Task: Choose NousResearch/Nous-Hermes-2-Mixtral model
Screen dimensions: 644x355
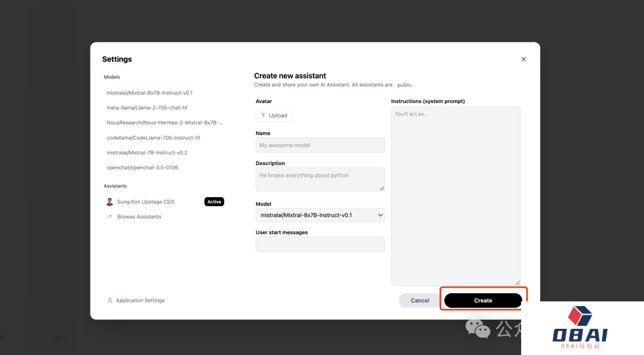Action: point(164,123)
